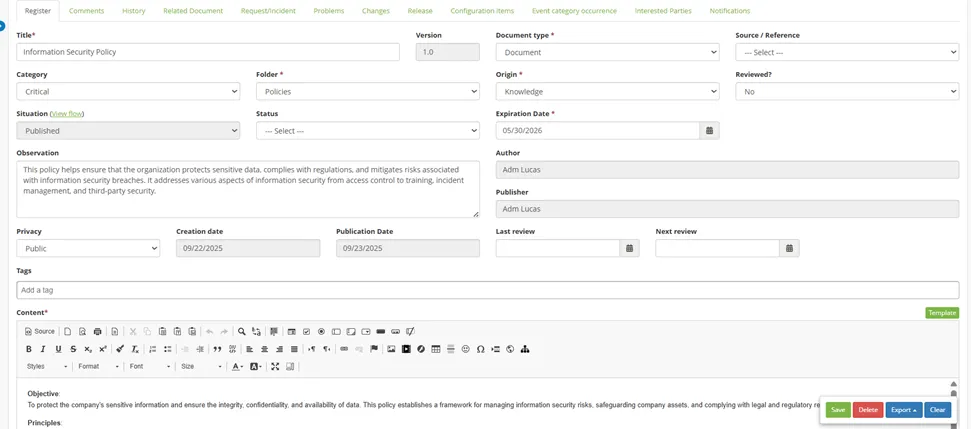This screenshot has height=429, width=971.
Task: Open the View flow link
Action: [x=67, y=114]
